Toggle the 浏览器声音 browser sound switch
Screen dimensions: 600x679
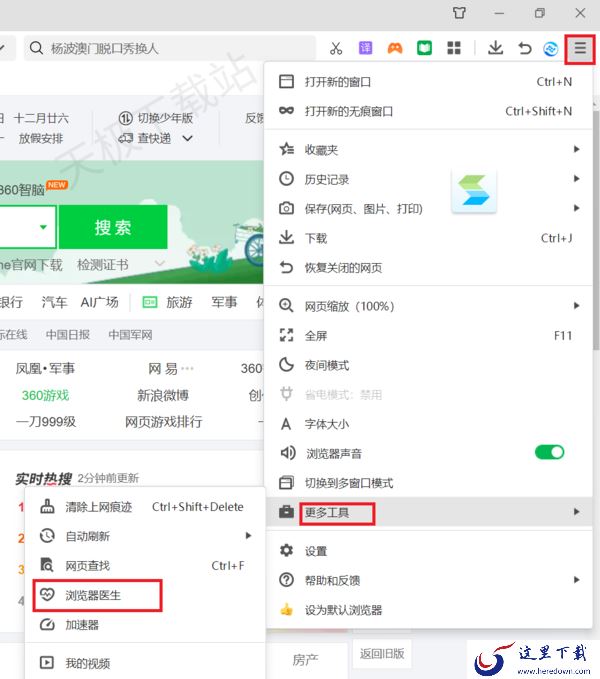pos(549,453)
